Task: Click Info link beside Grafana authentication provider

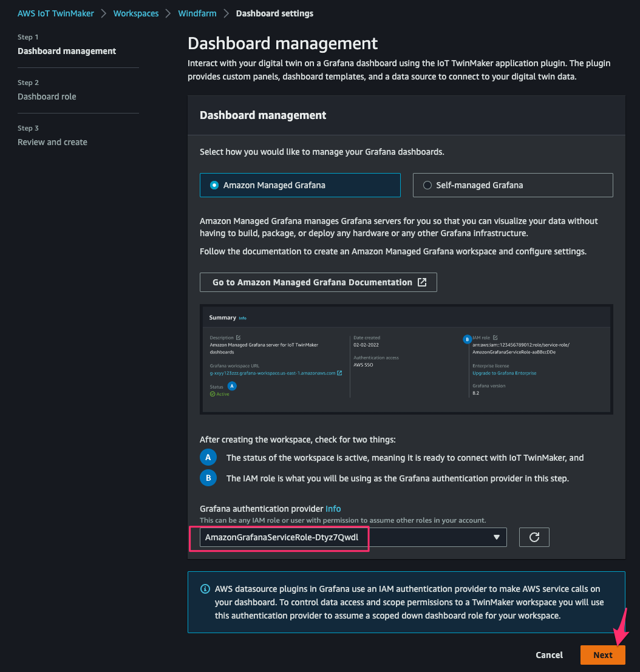Action: (x=333, y=509)
